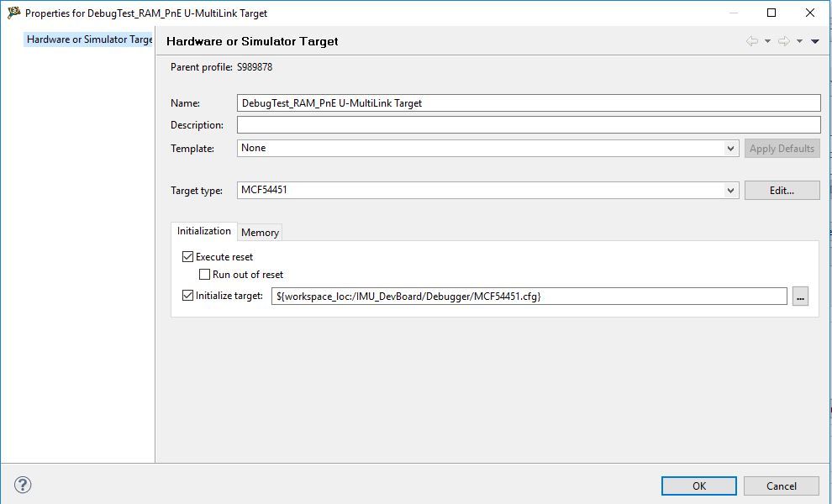The width and height of the screenshot is (832, 504).
Task: Click the back navigation arrow icon
Action: tap(751, 41)
